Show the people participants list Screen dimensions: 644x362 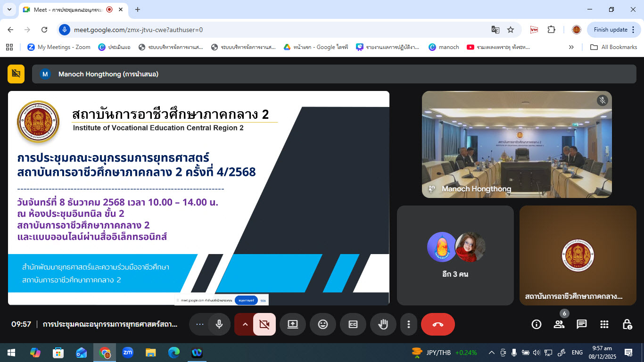coord(559,324)
